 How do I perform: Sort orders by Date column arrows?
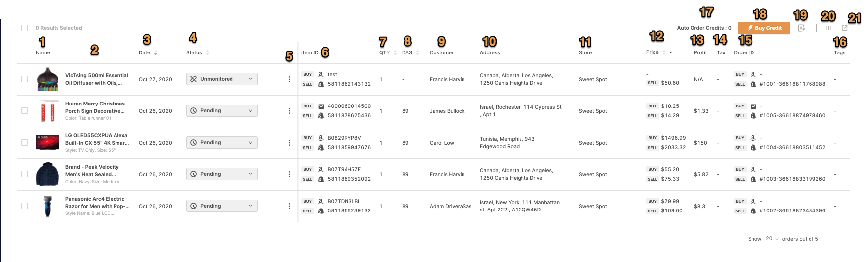(x=156, y=52)
